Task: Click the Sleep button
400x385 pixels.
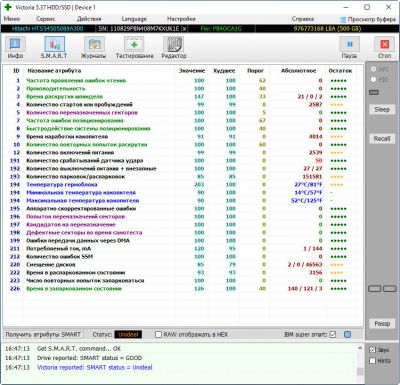Action: click(x=382, y=109)
